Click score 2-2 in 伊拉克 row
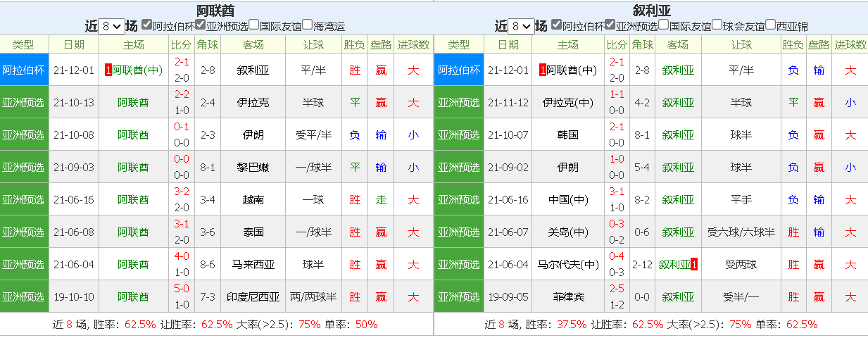This screenshot has width=868, height=338. (182, 94)
